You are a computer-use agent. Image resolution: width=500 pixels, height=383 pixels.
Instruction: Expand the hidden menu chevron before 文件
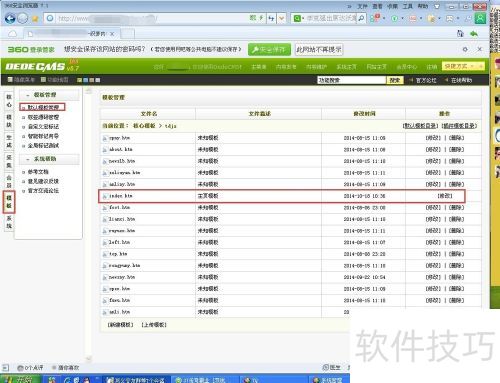coord(349,6)
